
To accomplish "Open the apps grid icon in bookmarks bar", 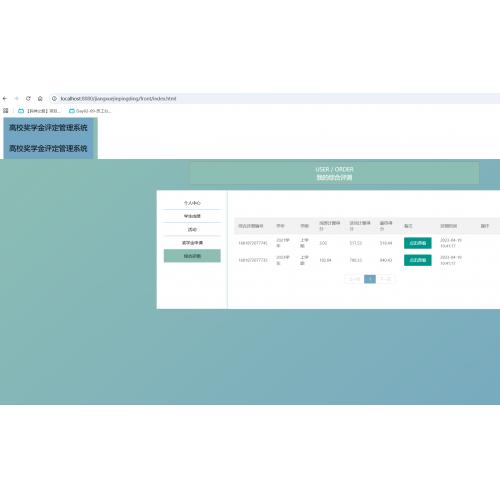I will (x=5, y=111).
